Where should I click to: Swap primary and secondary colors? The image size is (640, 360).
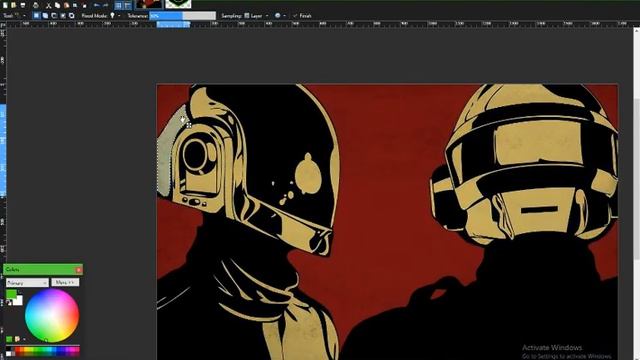(x=19, y=292)
